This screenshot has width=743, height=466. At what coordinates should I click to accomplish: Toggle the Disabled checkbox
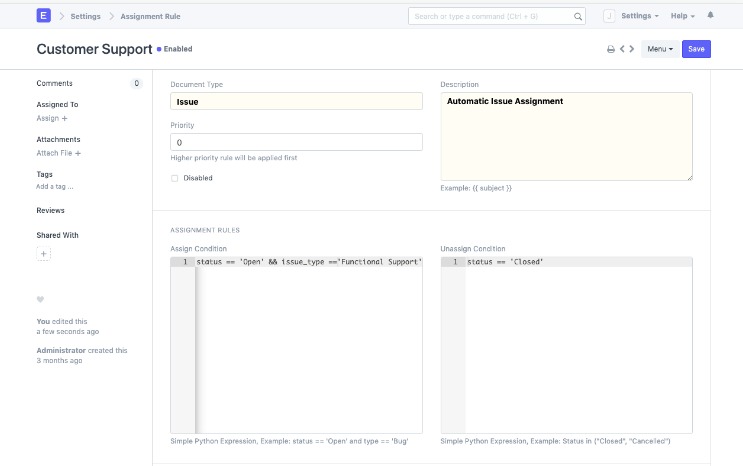[174, 178]
